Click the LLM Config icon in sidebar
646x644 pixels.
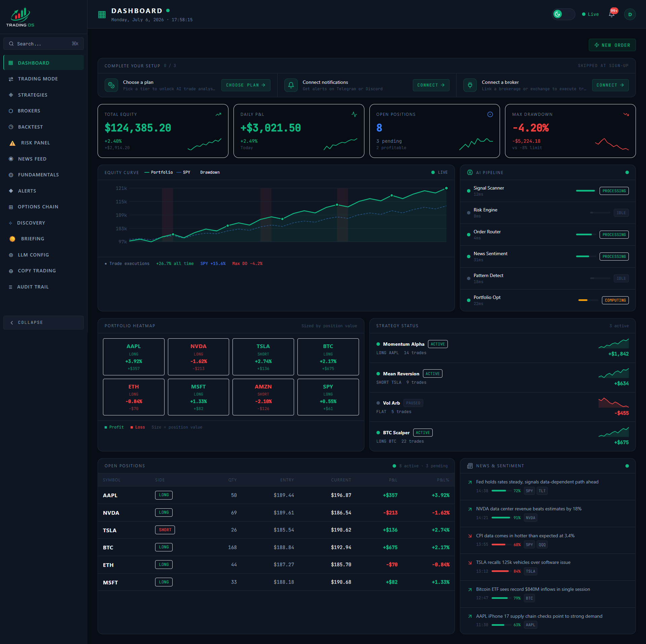[x=11, y=255]
